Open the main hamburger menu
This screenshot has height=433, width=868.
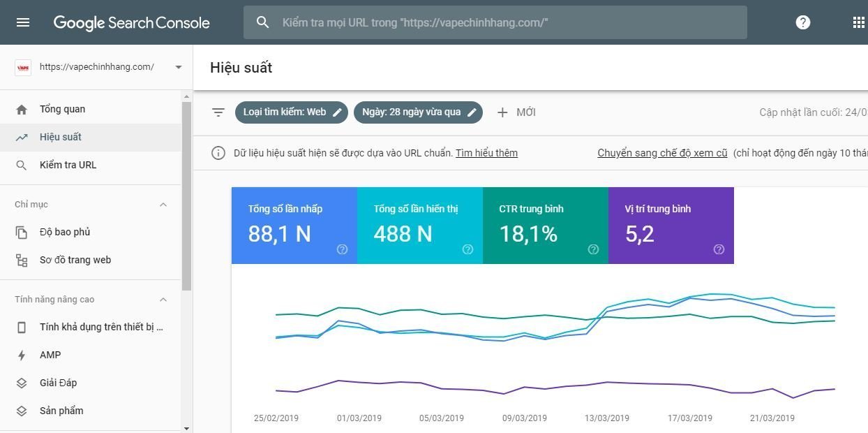(23, 22)
